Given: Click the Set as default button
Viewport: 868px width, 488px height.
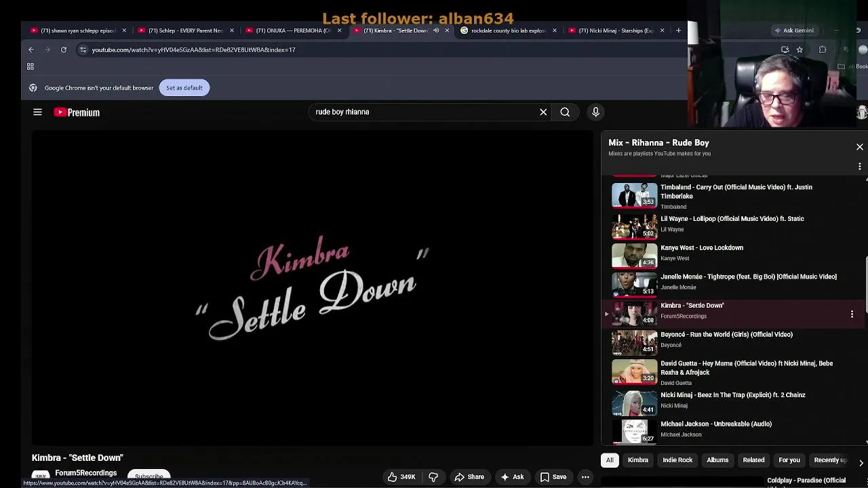Looking at the screenshot, I should click(184, 87).
